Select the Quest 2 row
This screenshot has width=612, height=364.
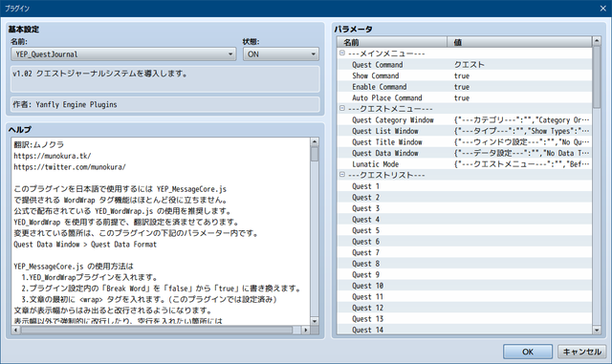pyautogui.click(x=465, y=198)
